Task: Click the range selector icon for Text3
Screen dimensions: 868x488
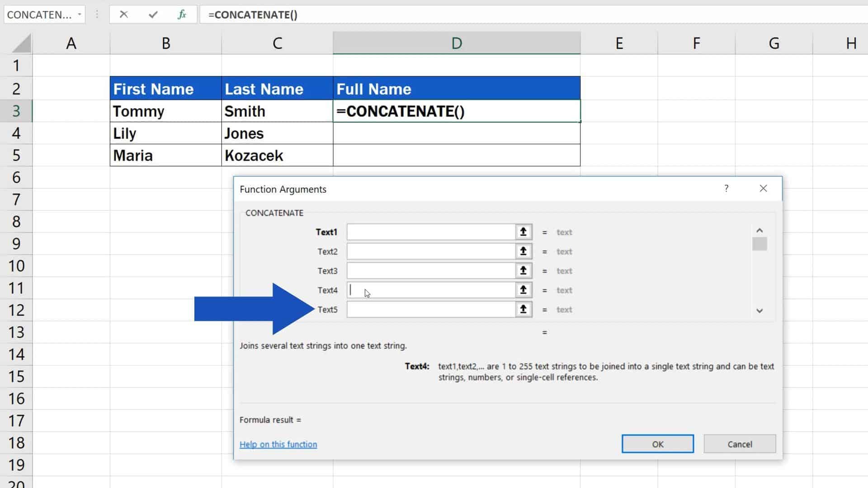Action: pyautogui.click(x=523, y=270)
